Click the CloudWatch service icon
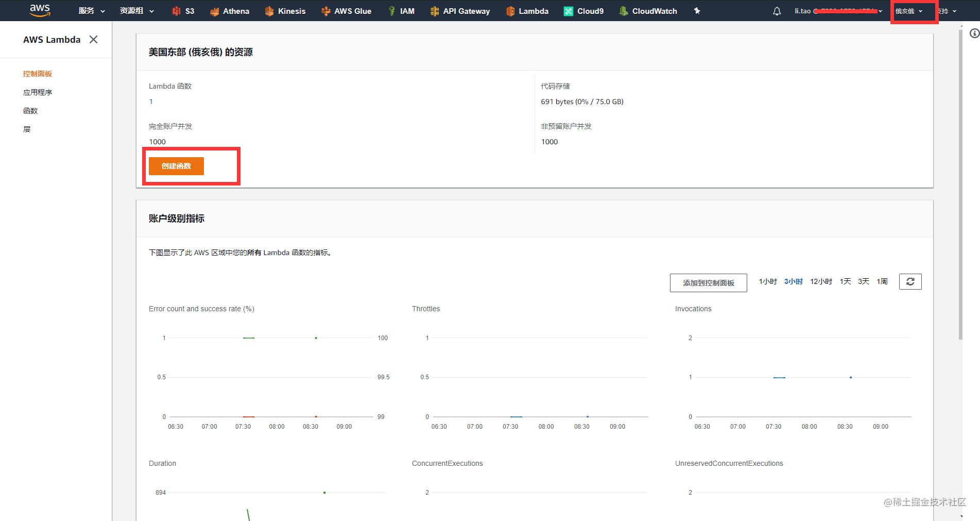Screen dimensions: 980x521 coord(648,11)
